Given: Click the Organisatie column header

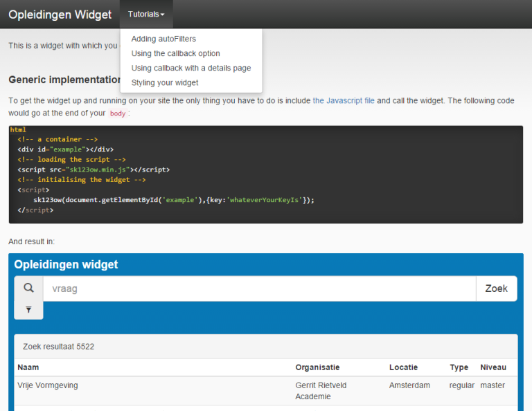Looking at the screenshot, I should coord(317,367).
